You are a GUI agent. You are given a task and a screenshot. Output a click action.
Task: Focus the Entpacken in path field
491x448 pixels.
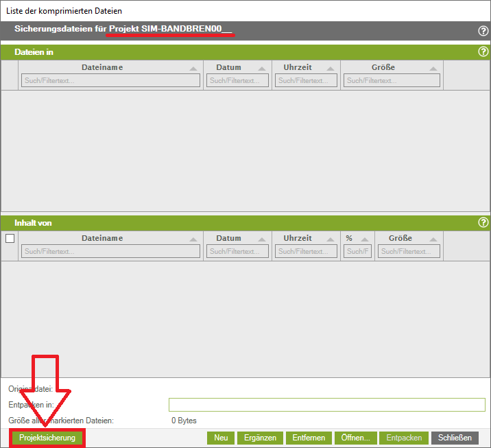[x=326, y=405]
